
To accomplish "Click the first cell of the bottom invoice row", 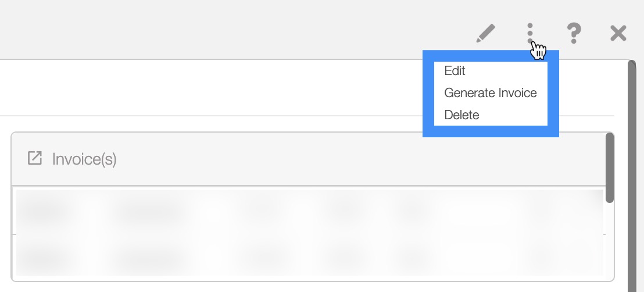I will [44, 256].
